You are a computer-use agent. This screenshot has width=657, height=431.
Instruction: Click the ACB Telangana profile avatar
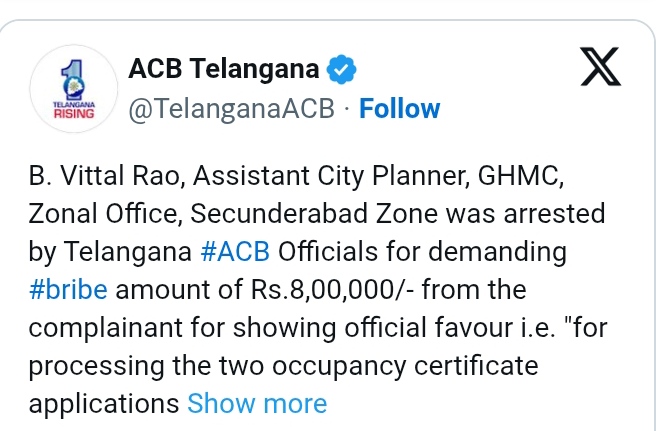coord(68,89)
